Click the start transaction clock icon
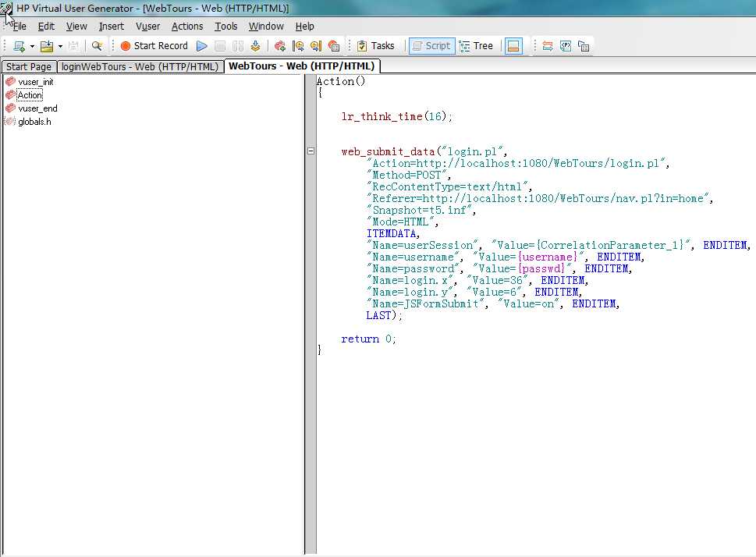The image size is (756, 557). (x=299, y=46)
